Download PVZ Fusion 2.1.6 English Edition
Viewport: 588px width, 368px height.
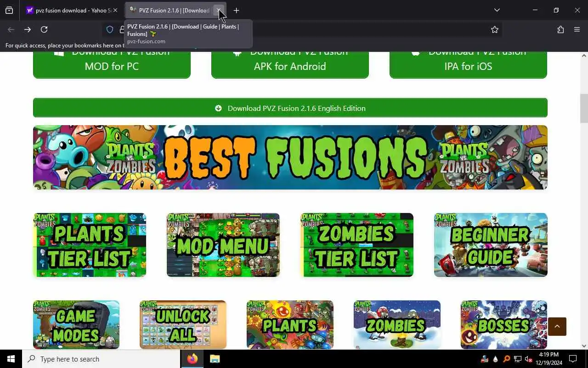point(290,108)
